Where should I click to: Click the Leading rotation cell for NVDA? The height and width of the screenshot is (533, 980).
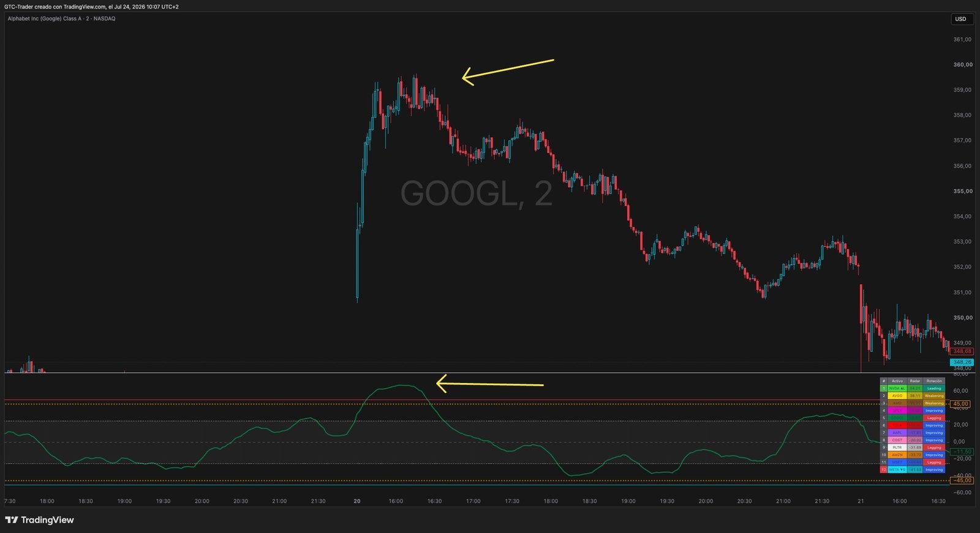(x=934, y=389)
